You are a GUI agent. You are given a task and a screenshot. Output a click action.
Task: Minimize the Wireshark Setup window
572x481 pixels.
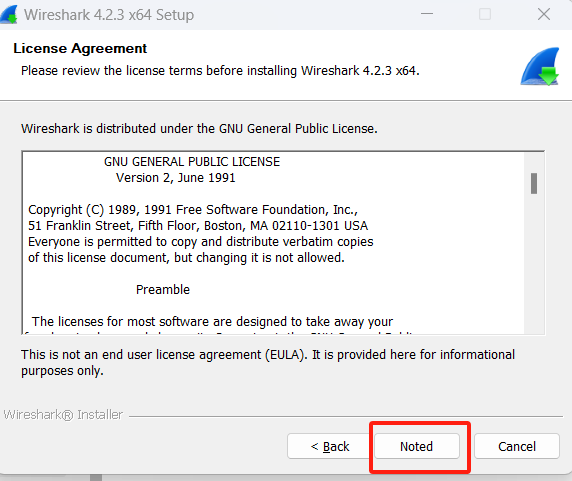pyautogui.click(x=427, y=14)
